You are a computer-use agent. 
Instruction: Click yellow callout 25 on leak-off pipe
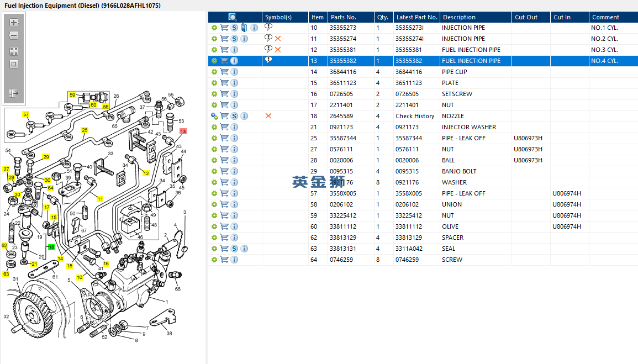point(85,130)
